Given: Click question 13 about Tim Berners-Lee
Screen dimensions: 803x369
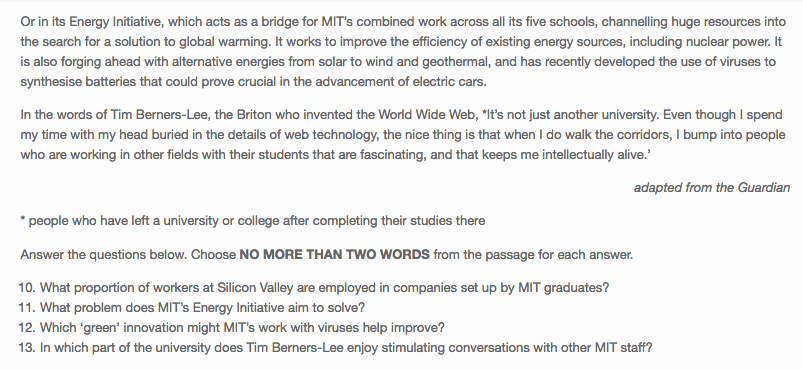Looking at the screenshot, I should [x=335, y=348].
